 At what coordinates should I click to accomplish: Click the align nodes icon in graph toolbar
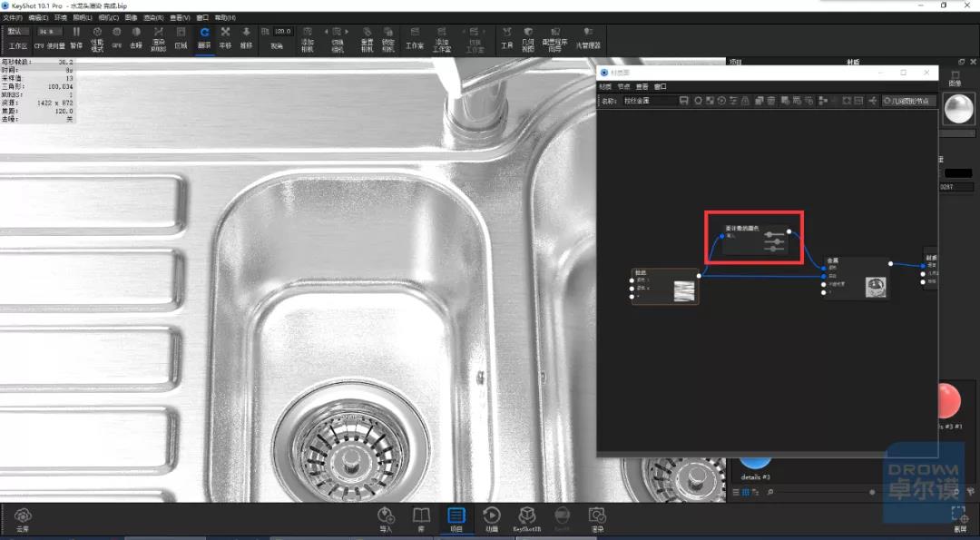click(825, 101)
